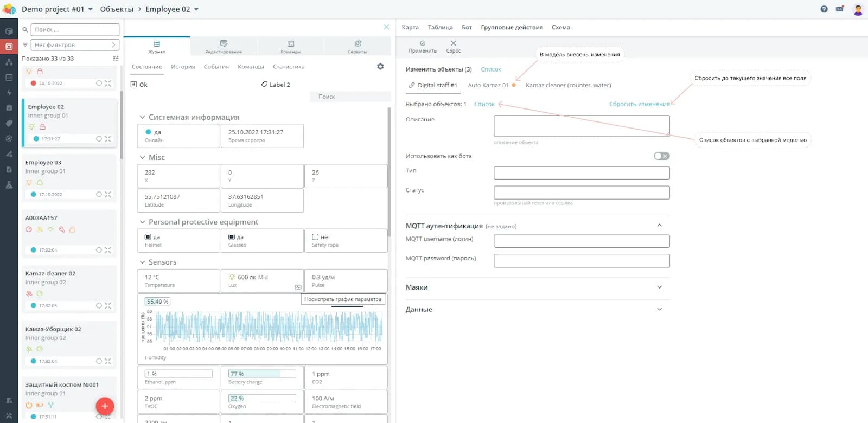Open the list view options icon
The width and height of the screenshot is (868, 423).
pyautogui.click(x=116, y=59)
